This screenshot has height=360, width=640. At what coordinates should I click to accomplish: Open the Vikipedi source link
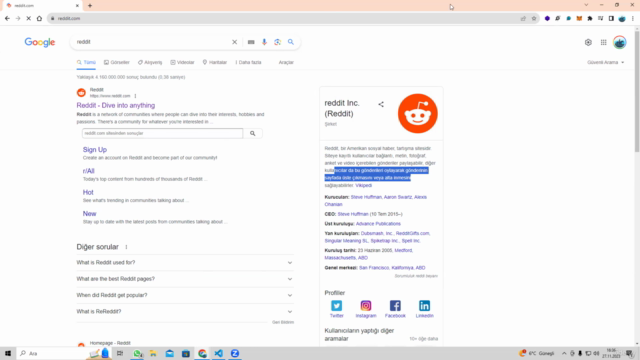(x=363, y=185)
